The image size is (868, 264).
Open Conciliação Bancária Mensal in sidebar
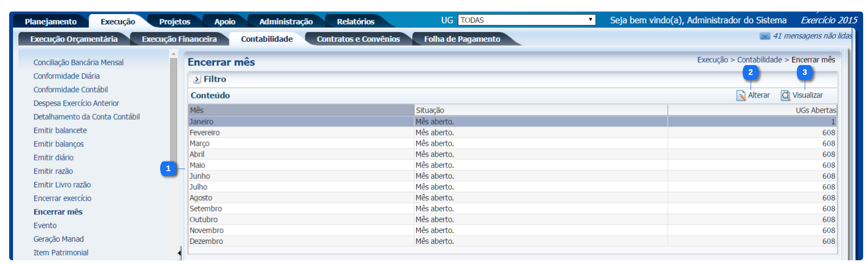78,62
